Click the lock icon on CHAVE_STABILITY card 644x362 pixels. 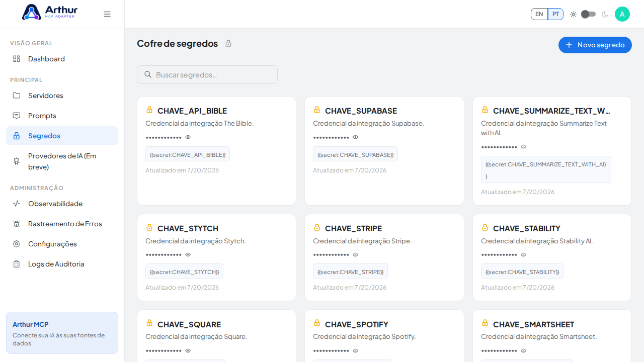point(485,227)
